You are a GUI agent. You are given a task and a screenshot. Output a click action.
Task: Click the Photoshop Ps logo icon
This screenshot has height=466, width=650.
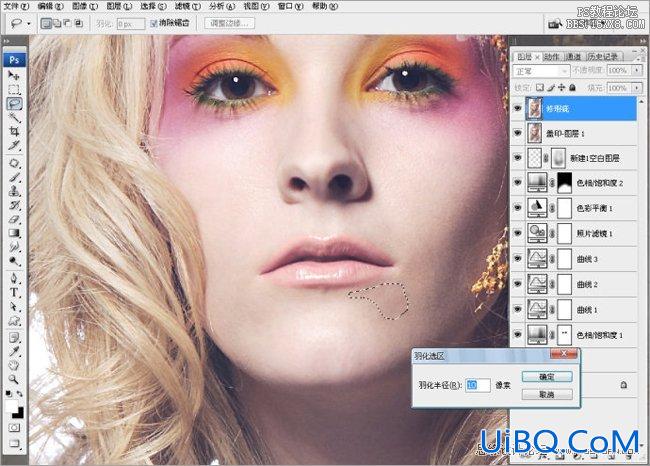pos(14,60)
